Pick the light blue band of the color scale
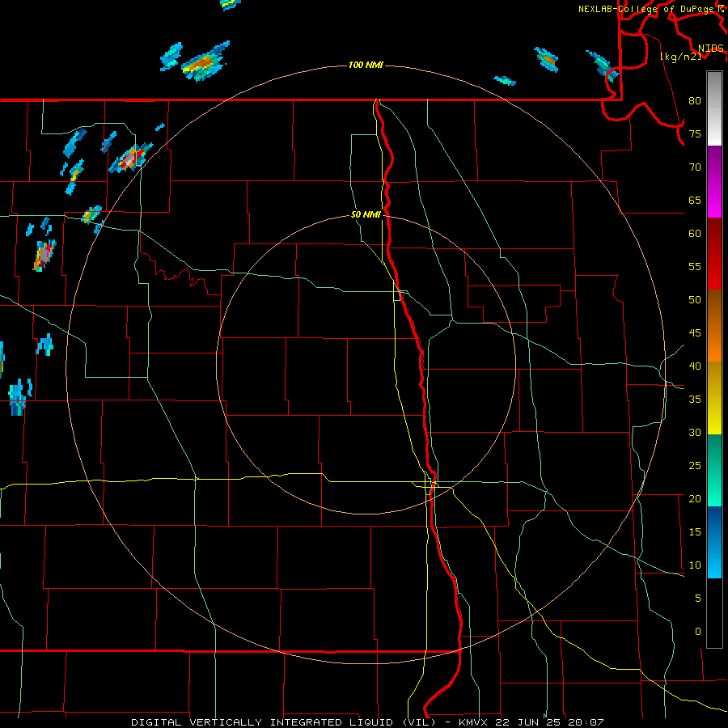Viewport: 728px width, 728px height. [x=714, y=542]
